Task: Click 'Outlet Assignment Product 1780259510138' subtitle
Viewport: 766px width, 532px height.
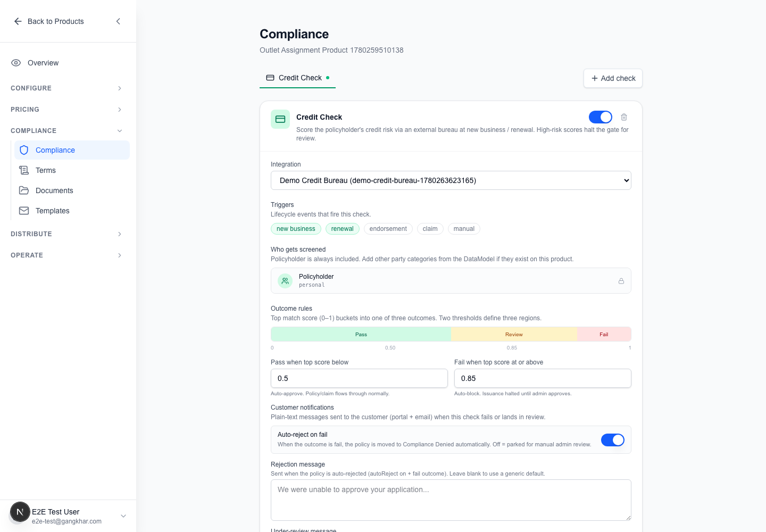Action: pos(331,50)
